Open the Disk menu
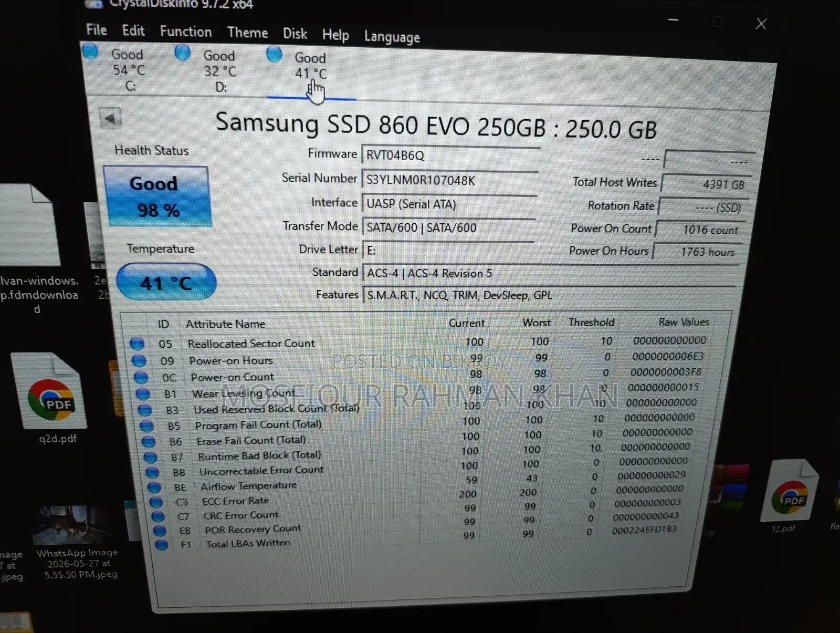This screenshot has width=840, height=633. pos(295,34)
